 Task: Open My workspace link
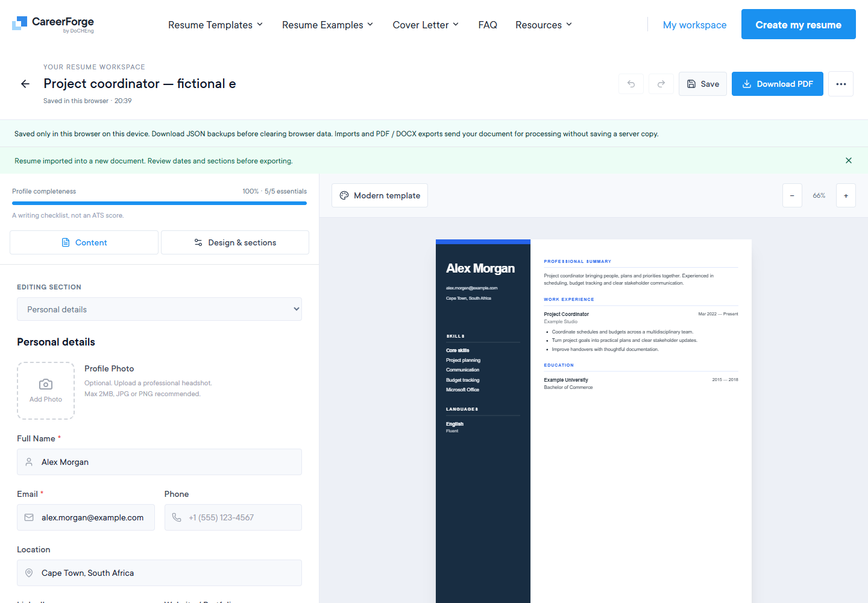pyautogui.click(x=694, y=25)
